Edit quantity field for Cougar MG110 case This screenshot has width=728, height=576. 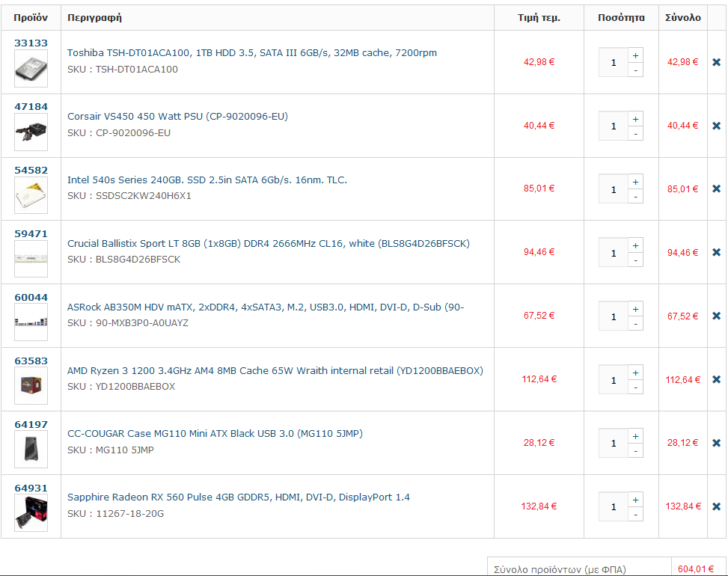(x=614, y=444)
